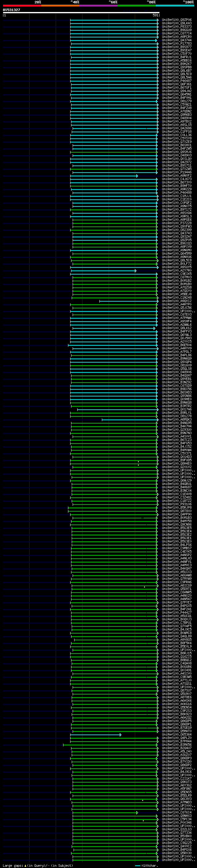Open hit UniRef100_Q9LKA3

click(x=177, y=23)
